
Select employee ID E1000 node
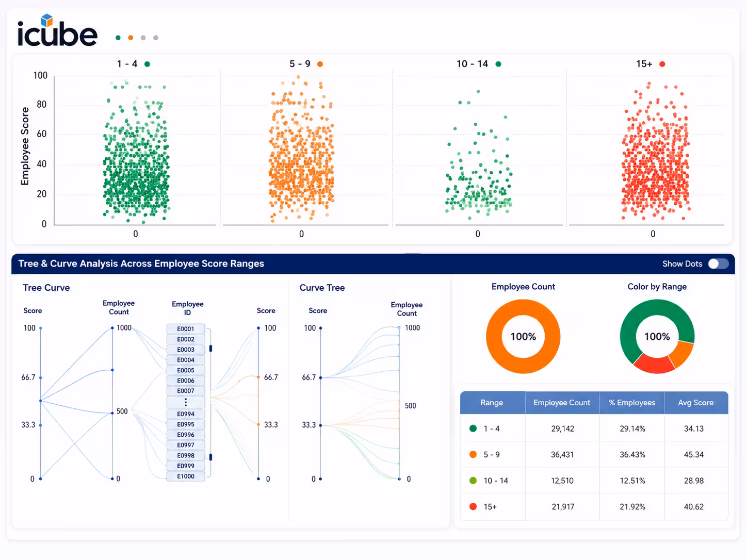(186, 476)
